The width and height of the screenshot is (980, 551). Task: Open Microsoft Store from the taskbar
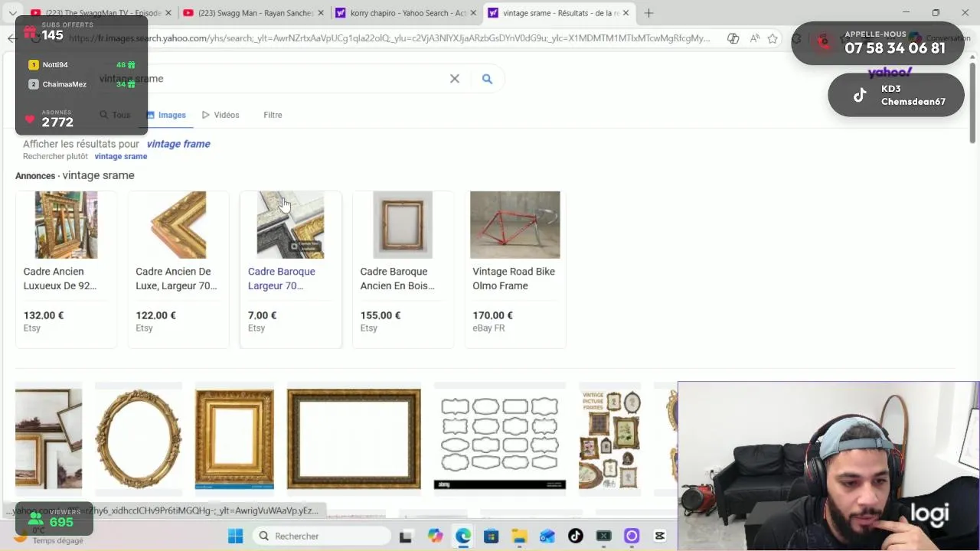click(491, 536)
